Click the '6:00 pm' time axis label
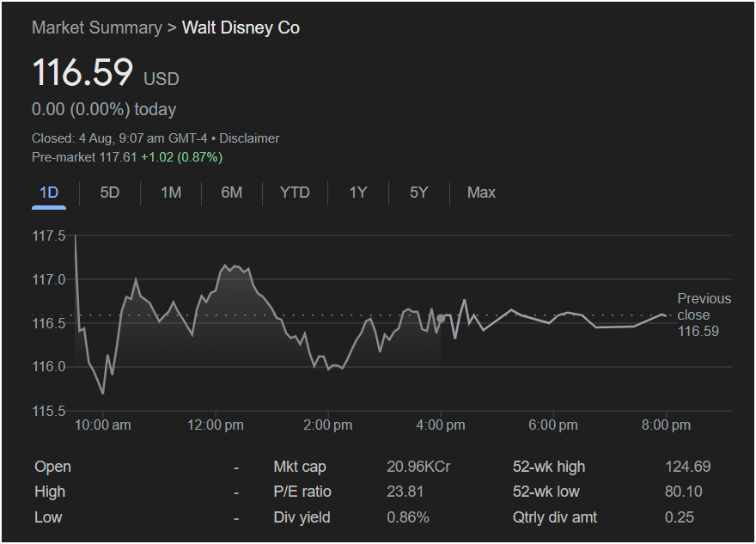 click(553, 425)
